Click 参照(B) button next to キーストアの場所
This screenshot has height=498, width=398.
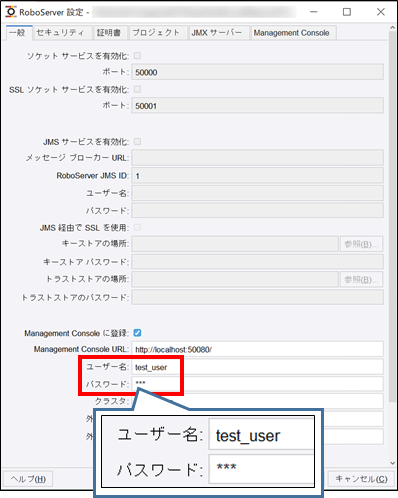click(361, 244)
